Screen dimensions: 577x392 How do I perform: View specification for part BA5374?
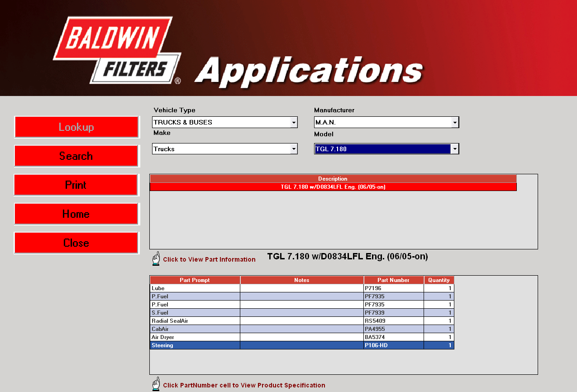click(x=394, y=337)
